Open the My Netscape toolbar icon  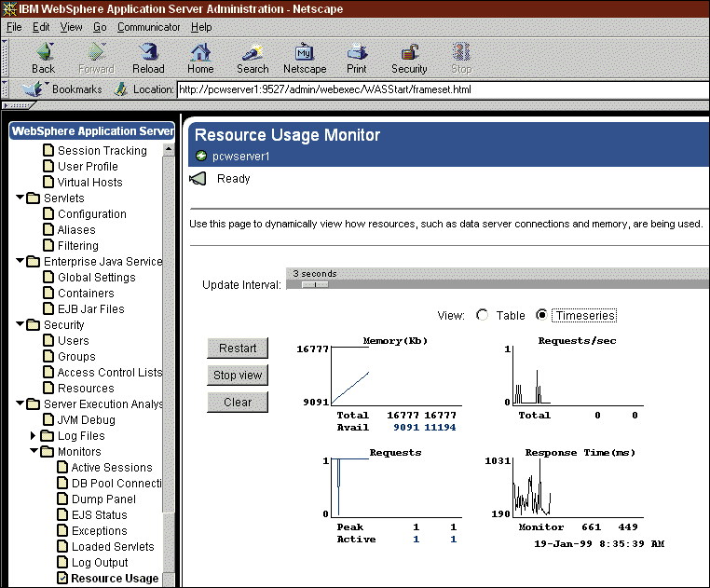coord(305,52)
